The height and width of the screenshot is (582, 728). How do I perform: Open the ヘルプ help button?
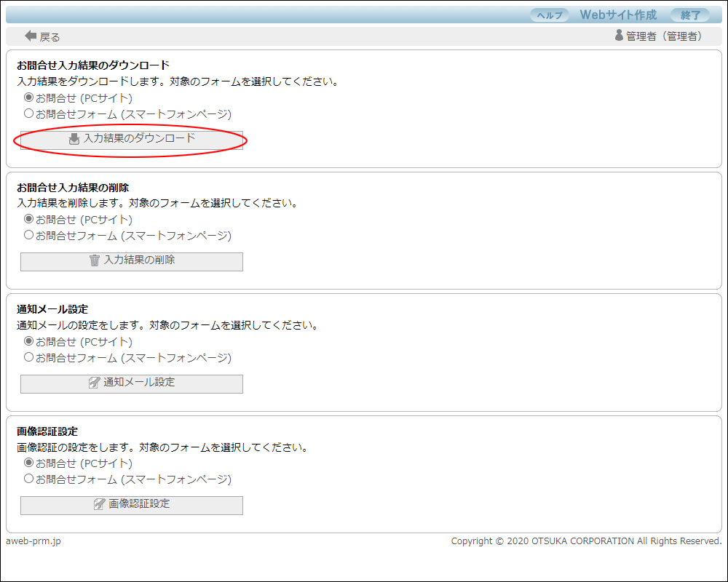[x=549, y=15]
